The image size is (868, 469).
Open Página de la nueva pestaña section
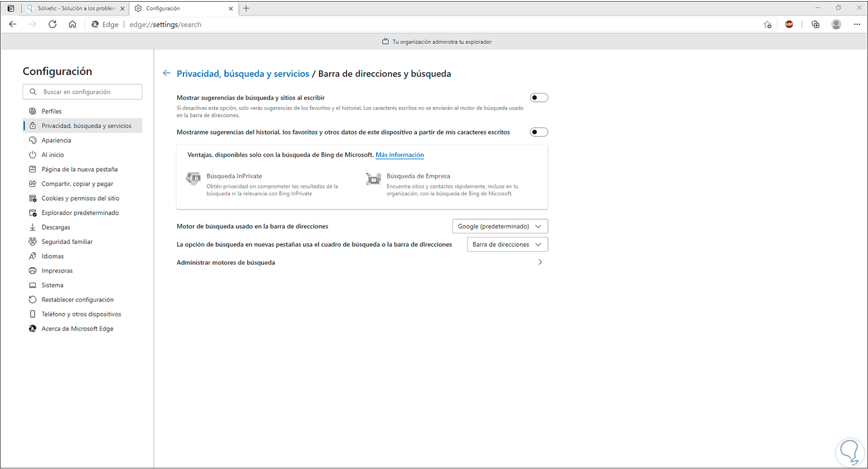tap(82, 169)
